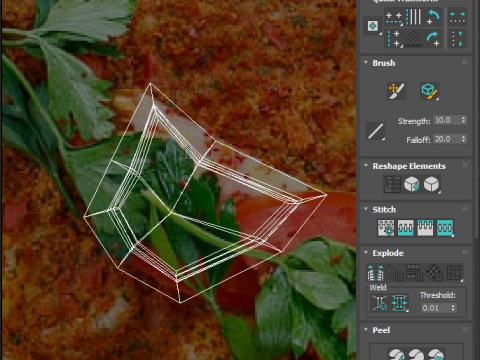480x360 pixels.
Task: Click the Break icon in Explode
Action: [375, 273]
